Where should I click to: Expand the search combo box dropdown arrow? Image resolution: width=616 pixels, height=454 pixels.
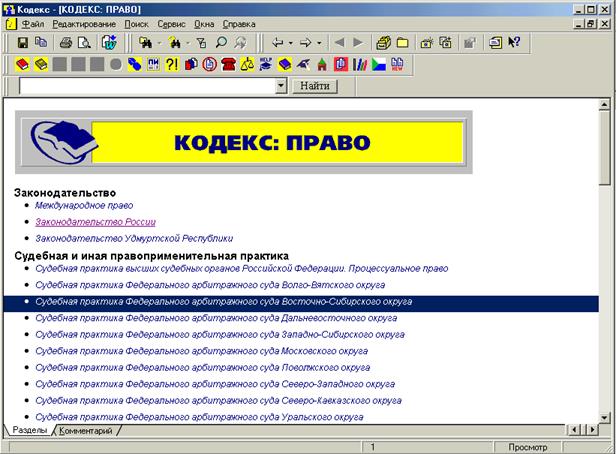[281, 86]
